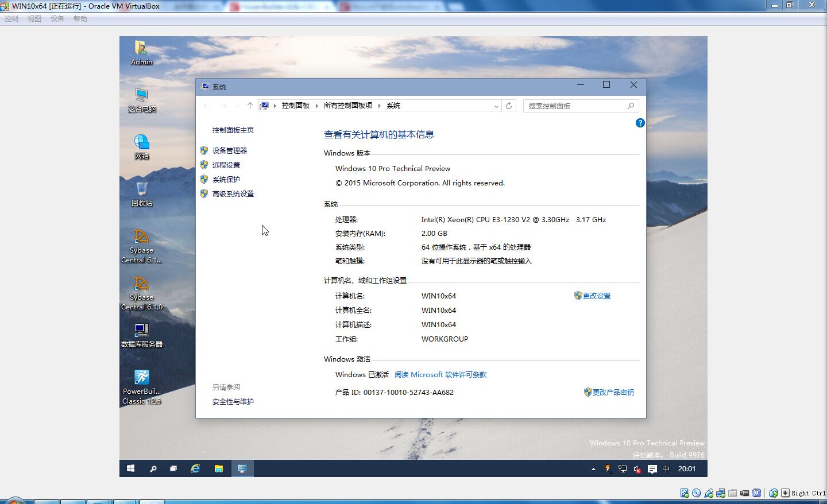Select the 2.00 GB RAM value

tap(434, 234)
